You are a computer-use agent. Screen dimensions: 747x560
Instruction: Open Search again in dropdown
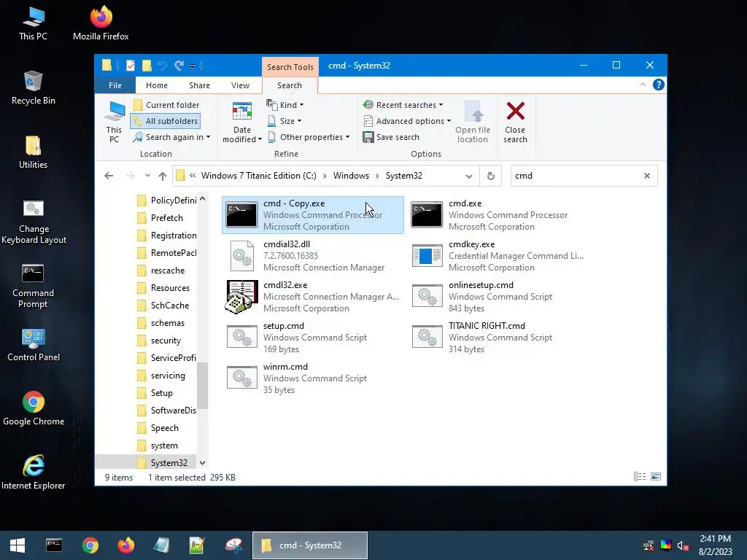coord(171,137)
